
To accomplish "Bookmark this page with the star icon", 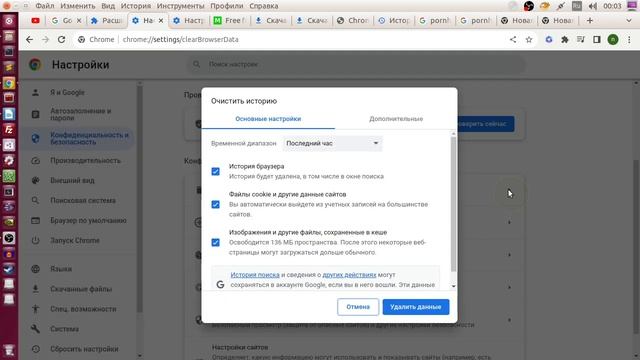I will click(x=529, y=40).
